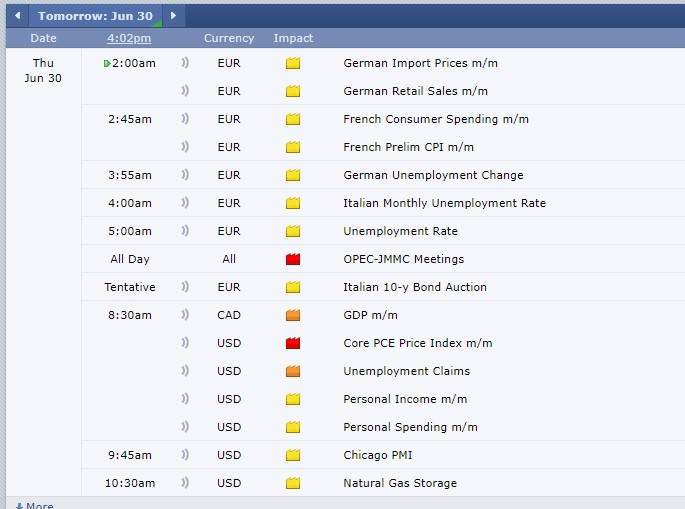685x509 pixels.
Task: Click the Currency column header
Action: pos(229,38)
